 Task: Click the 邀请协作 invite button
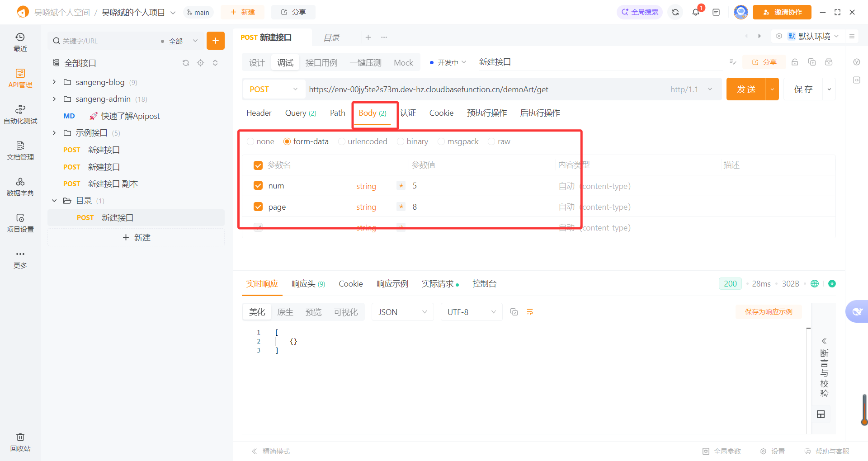[782, 12]
